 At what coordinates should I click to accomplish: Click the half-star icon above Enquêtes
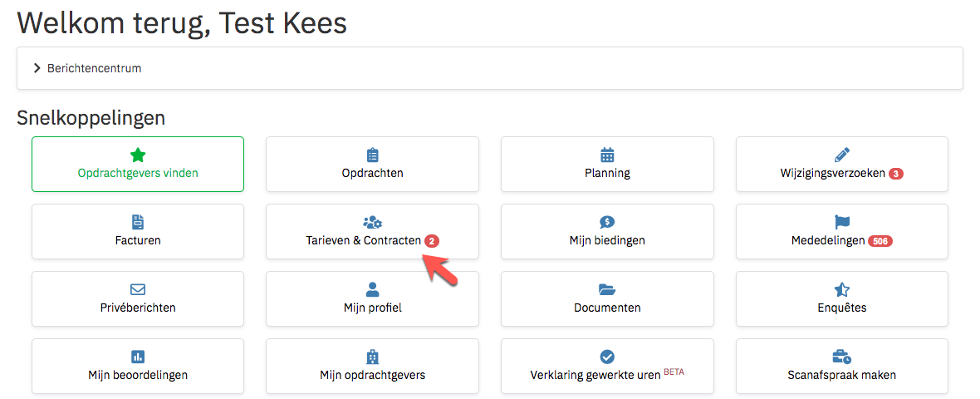point(842,289)
